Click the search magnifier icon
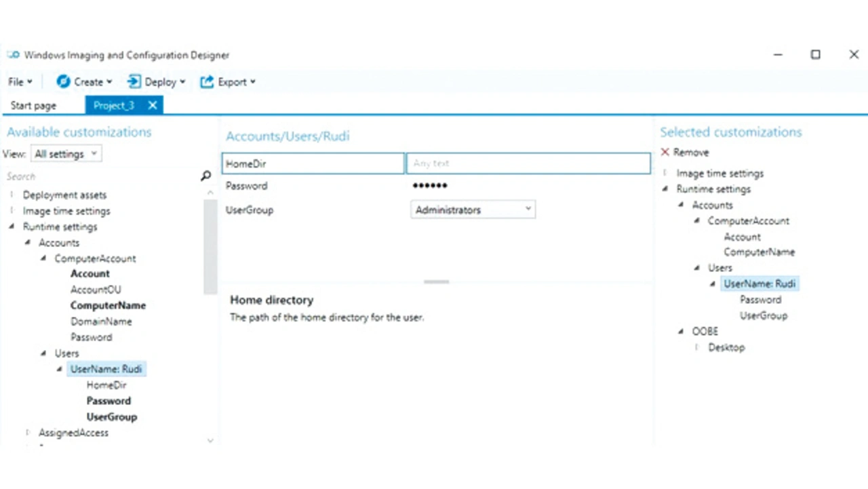The width and height of the screenshot is (868, 489). pyautogui.click(x=205, y=176)
